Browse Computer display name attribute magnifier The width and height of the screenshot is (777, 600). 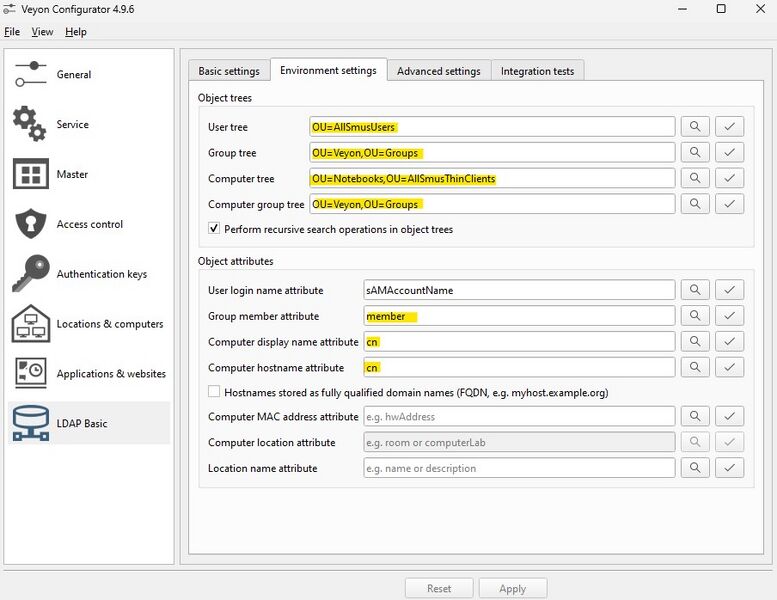(695, 341)
